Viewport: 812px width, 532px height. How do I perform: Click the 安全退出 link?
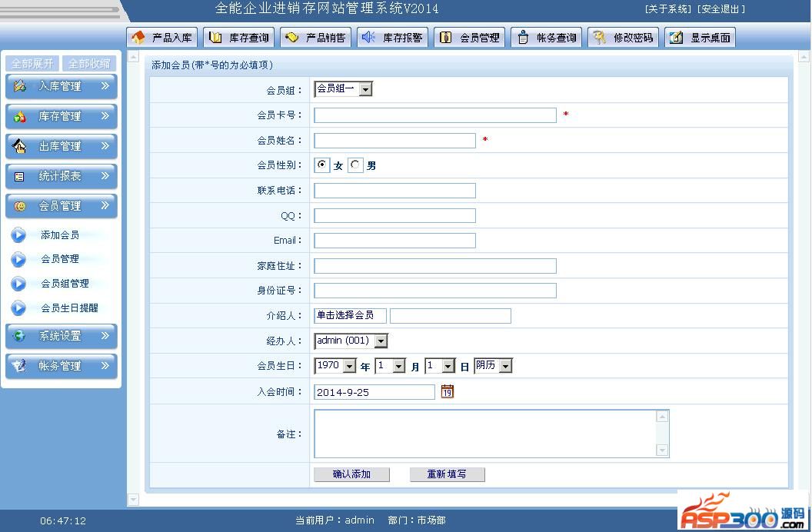[721, 8]
